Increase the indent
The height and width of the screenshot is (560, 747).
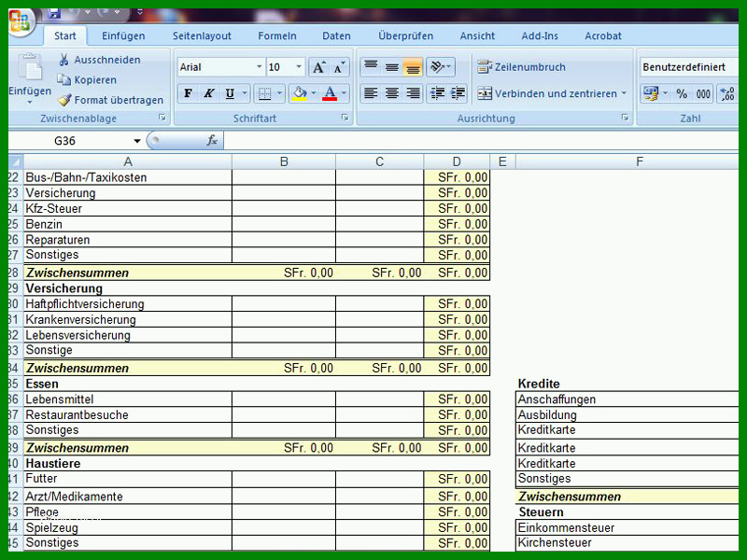tap(458, 92)
